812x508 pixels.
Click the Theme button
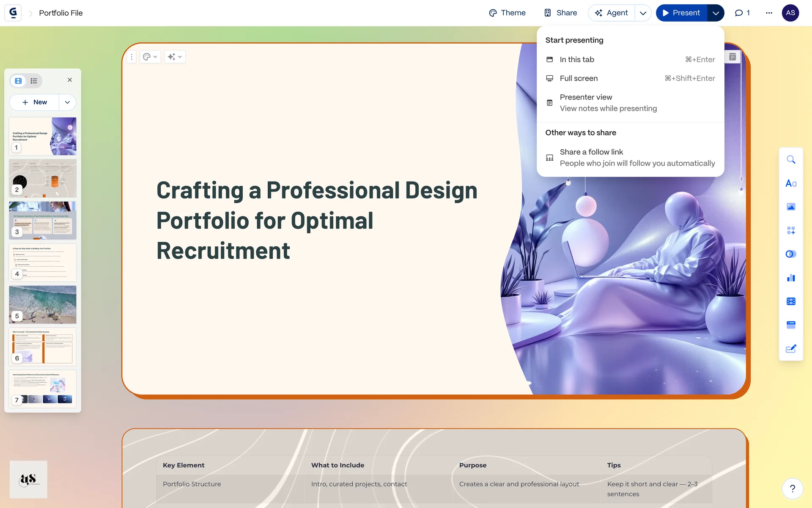pos(507,13)
